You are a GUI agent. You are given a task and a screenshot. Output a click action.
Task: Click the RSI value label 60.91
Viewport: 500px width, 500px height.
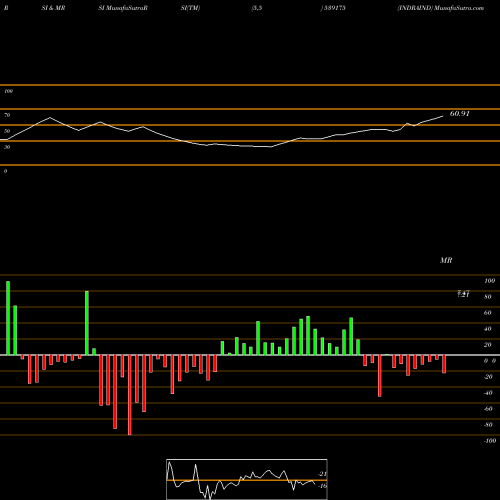460,114
